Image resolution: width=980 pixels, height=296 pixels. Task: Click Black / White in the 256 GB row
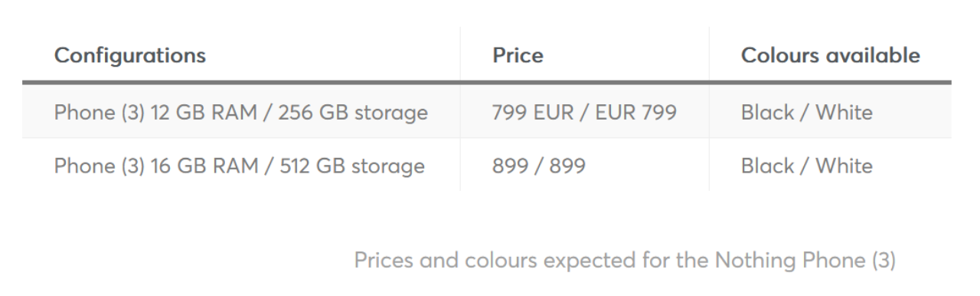pyautogui.click(x=806, y=113)
